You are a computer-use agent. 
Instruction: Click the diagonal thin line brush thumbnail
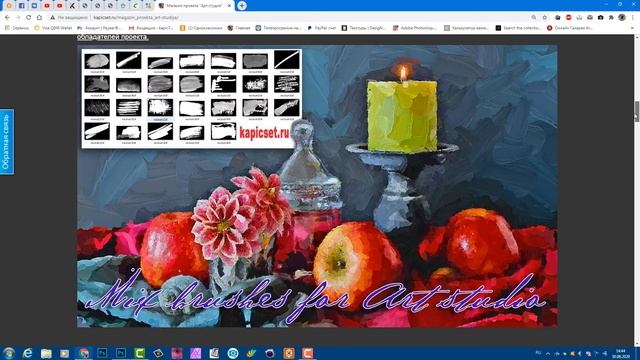click(x=287, y=60)
